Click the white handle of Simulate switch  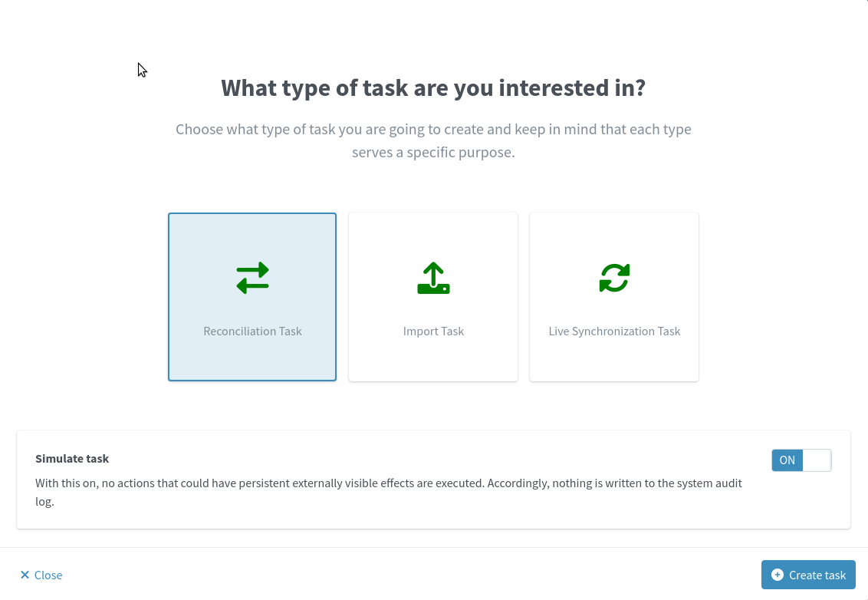point(817,460)
